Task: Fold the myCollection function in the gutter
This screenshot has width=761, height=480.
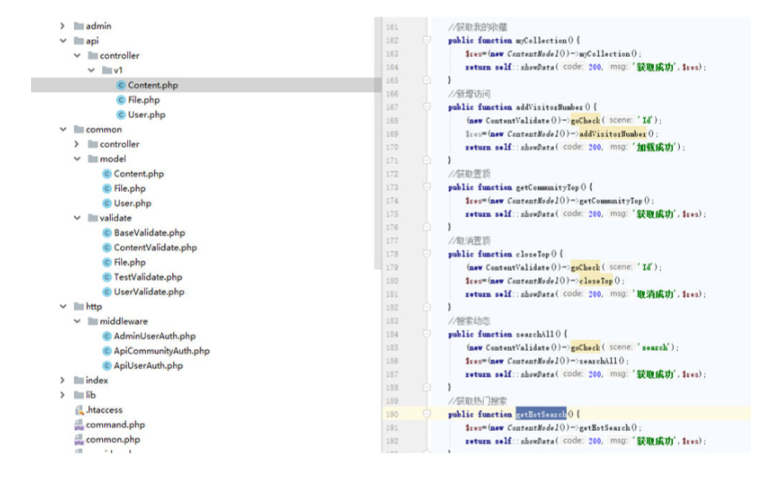Action: [x=427, y=40]
